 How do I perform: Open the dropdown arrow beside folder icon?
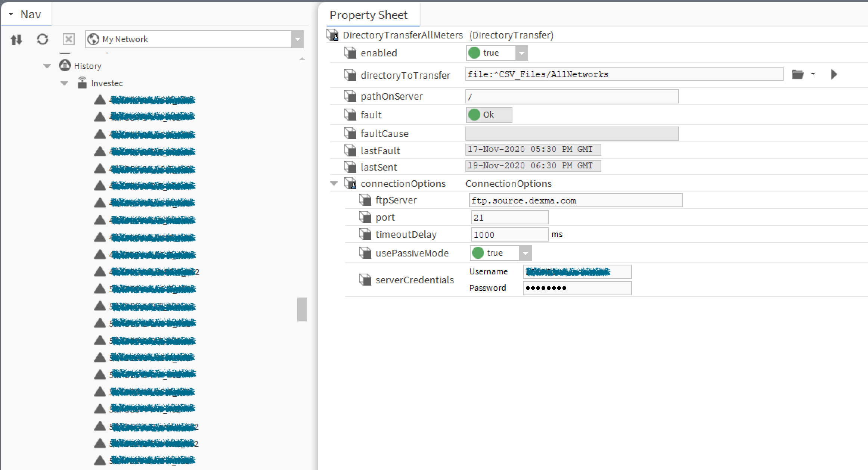[x=813, y=74]
